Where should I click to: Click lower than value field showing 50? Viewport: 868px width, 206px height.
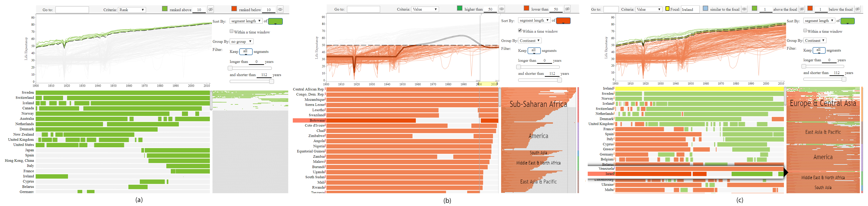coord(556,9)
